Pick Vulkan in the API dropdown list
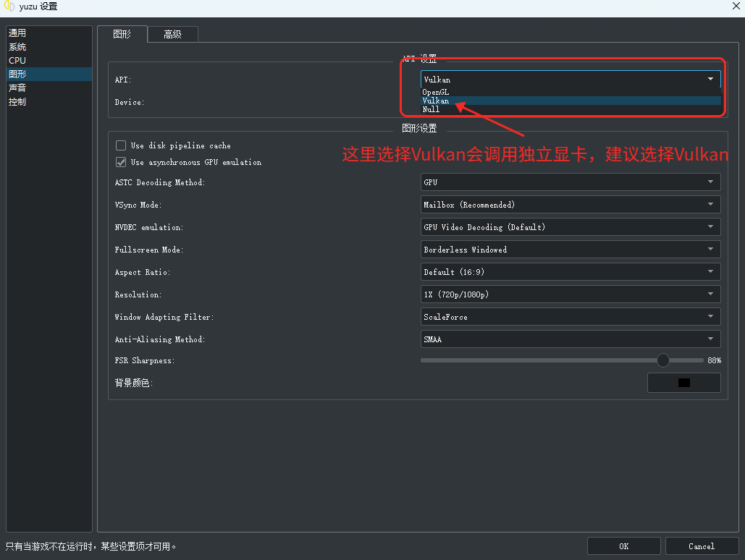 (x=436, y=101)
